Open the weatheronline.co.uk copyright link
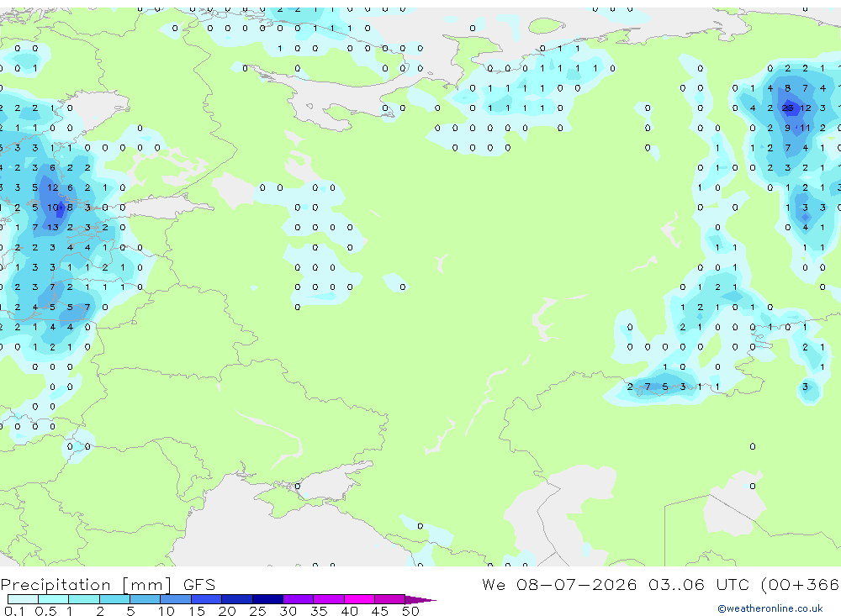This screenshot has width=841, height=616. pyautogui.click(x=770, y=608)
